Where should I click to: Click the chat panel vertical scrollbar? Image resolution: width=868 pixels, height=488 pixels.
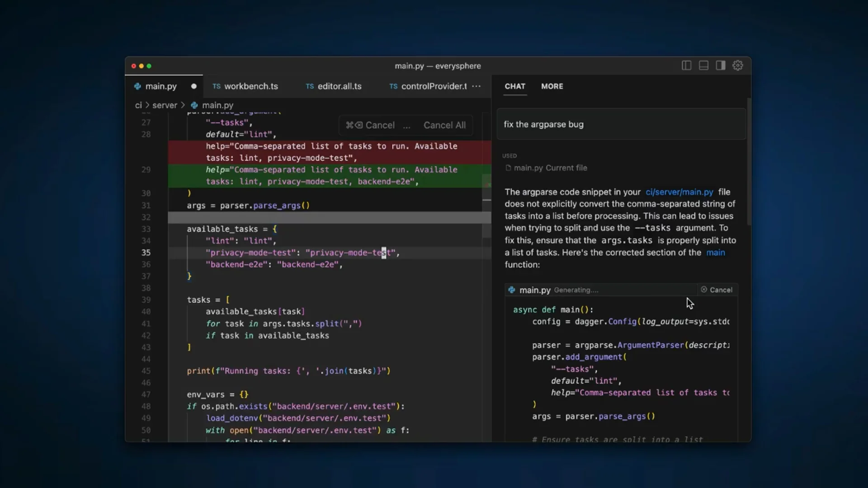(749, 163)
